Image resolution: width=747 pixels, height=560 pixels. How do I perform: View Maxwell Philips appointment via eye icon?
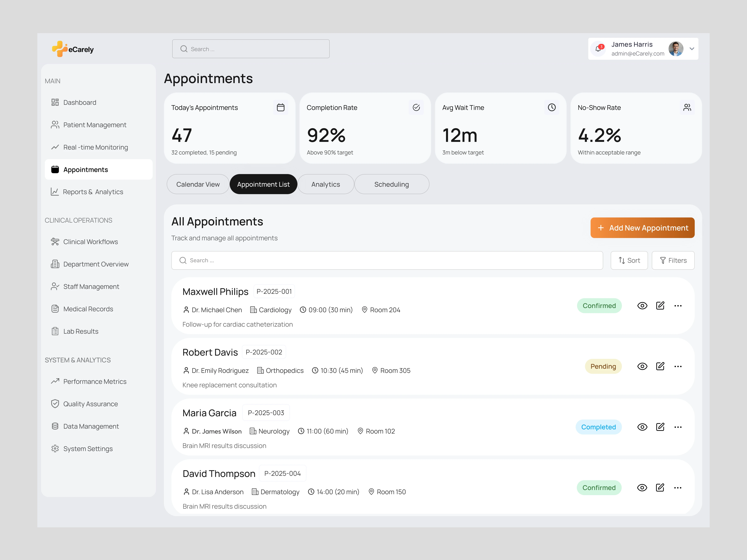(642, 306)
